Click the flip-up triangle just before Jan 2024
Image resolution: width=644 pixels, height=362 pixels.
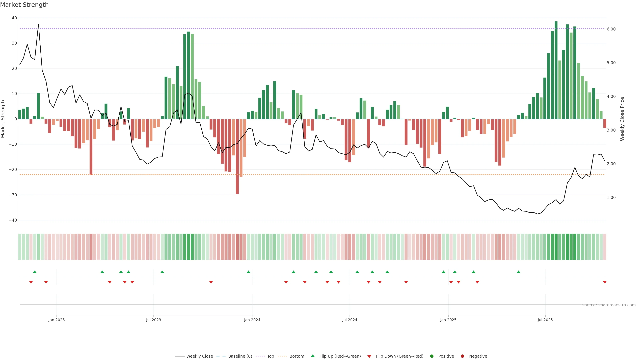[248, 272]
